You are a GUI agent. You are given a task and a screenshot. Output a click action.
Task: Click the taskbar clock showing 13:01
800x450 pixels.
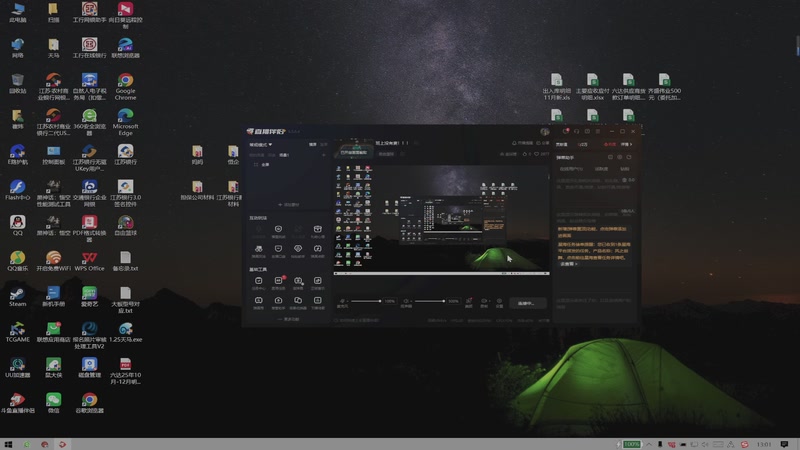[764, 444]
